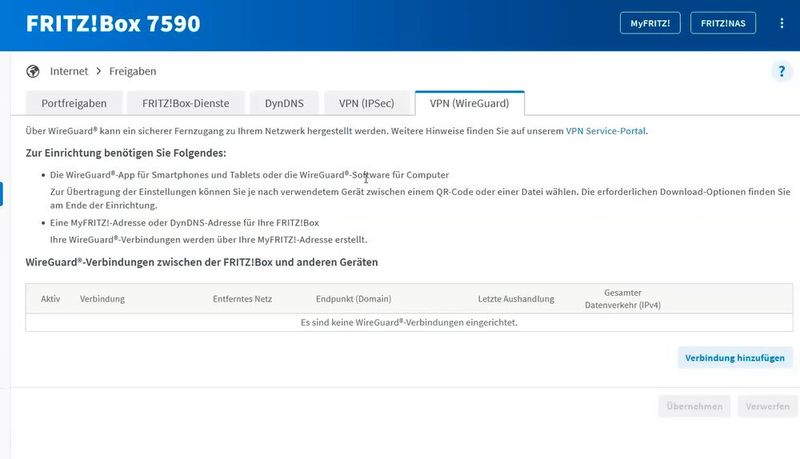Switch to the FRITZ!Box-Dienste tab
800x459 pixels.
[x=186, y=104]
